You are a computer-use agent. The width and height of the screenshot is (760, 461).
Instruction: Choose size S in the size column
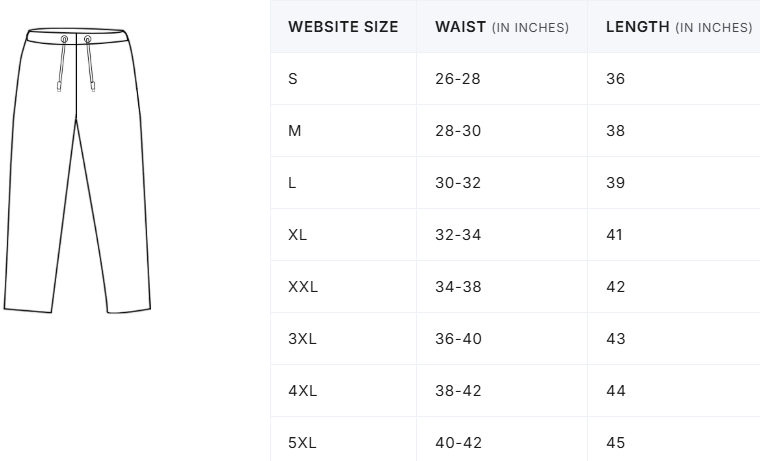(293, 79)
